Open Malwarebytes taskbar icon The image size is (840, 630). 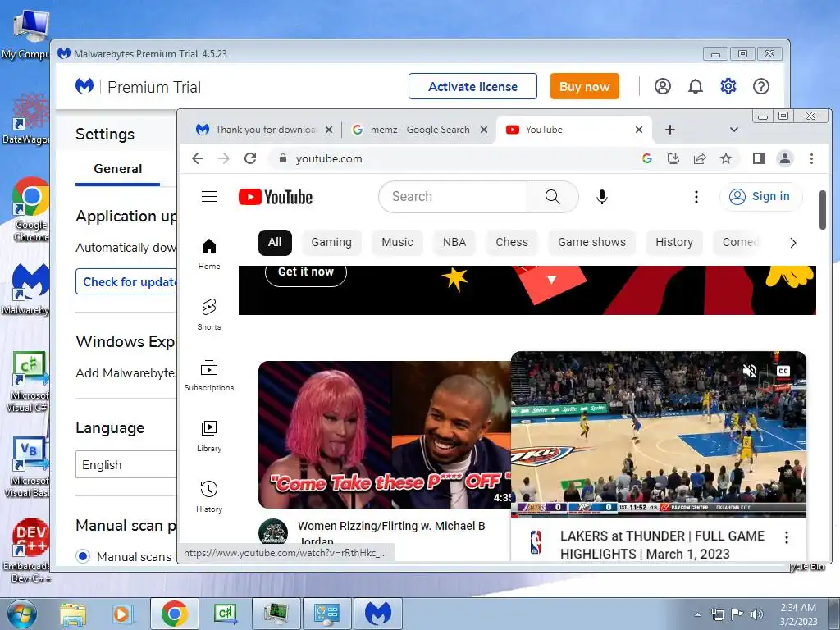click(377, 614)
